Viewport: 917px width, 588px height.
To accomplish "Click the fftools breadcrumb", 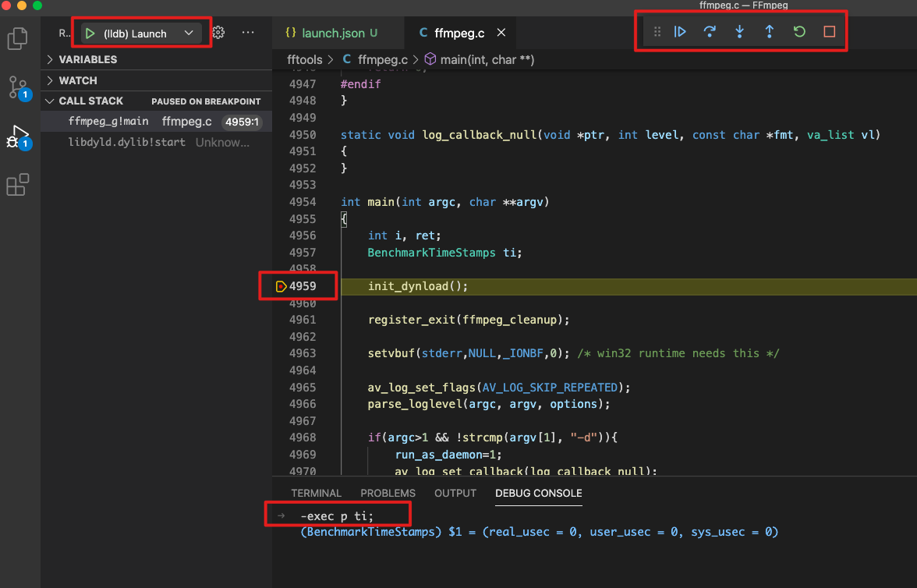I will tap(305, 60).
